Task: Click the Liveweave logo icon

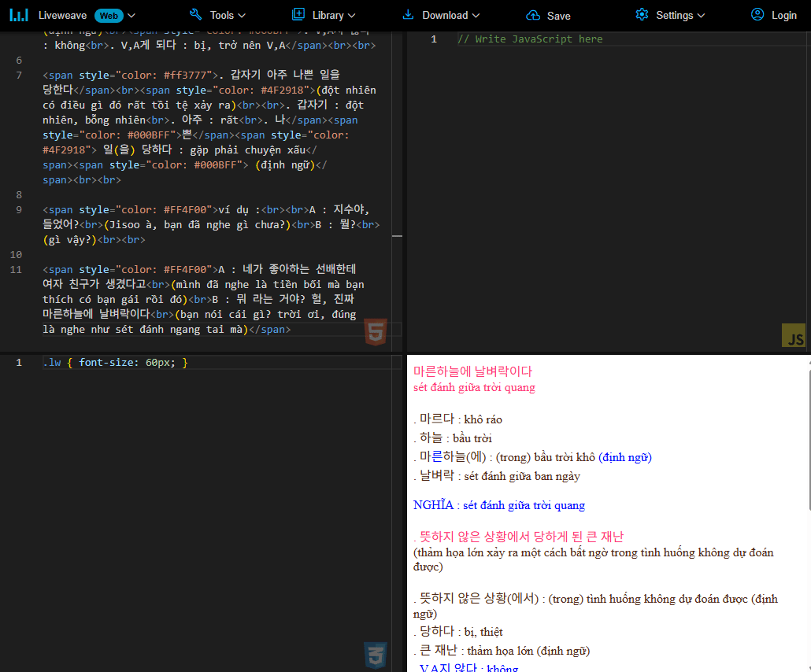Action: tap(19, 15)
